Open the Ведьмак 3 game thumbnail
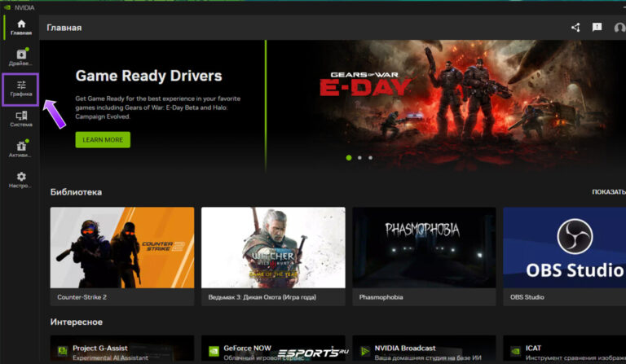626x364 pixels. 273,248
